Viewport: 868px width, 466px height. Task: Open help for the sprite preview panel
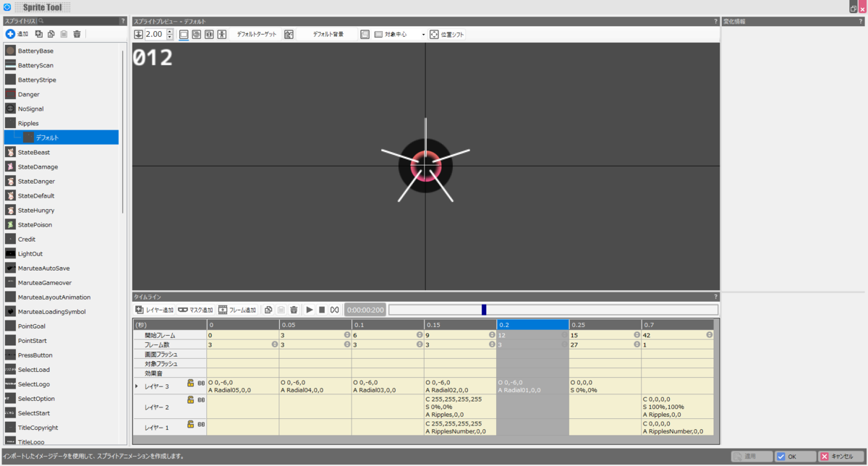click(716, 22)
